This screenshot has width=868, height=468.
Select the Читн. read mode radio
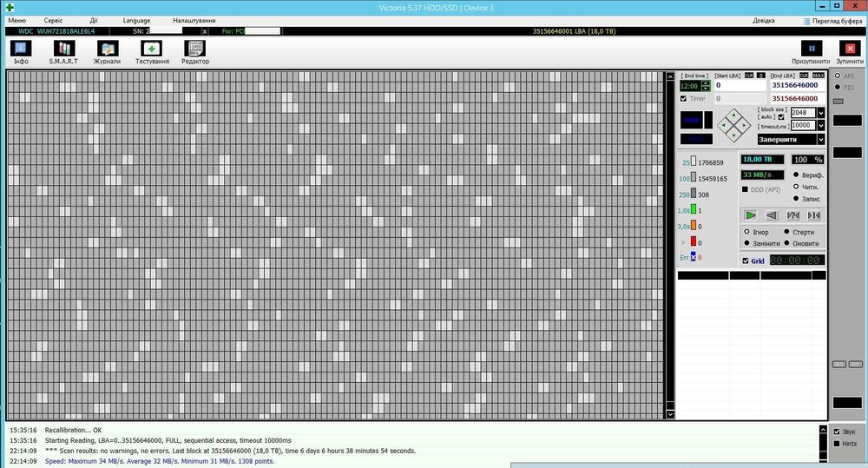[796, 187]
